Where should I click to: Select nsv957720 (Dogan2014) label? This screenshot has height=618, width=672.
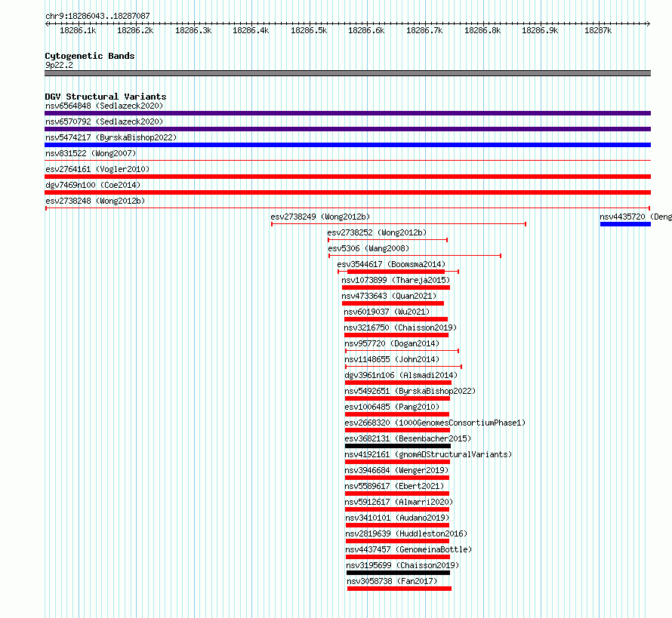coord(392,343)
